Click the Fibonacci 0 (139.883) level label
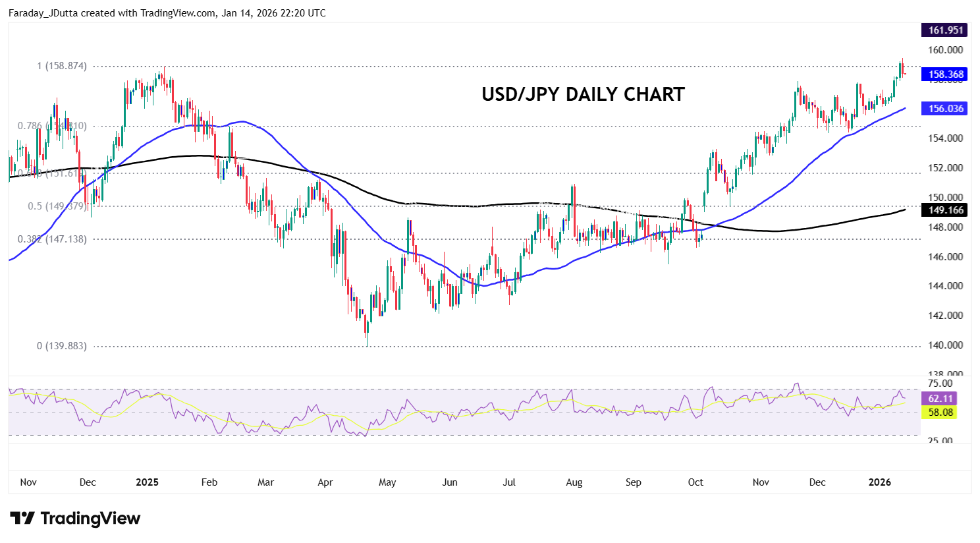 [x=62, y=346]
